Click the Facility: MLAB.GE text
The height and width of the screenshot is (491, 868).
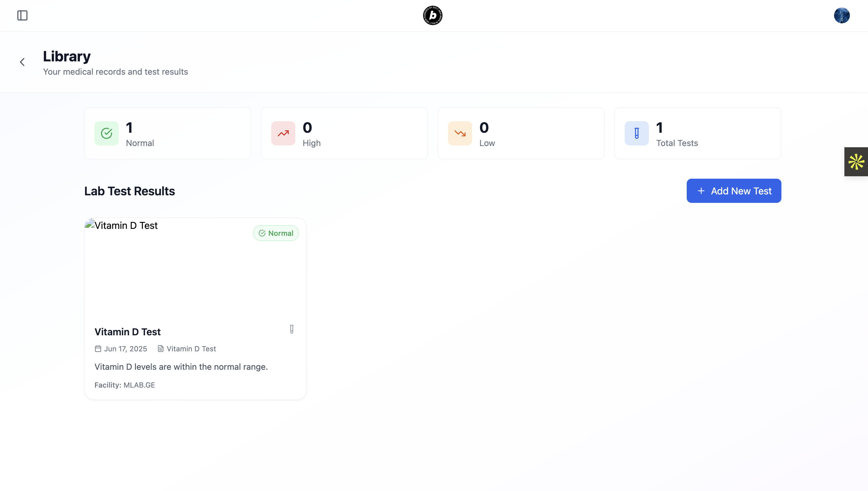[124, 385]
